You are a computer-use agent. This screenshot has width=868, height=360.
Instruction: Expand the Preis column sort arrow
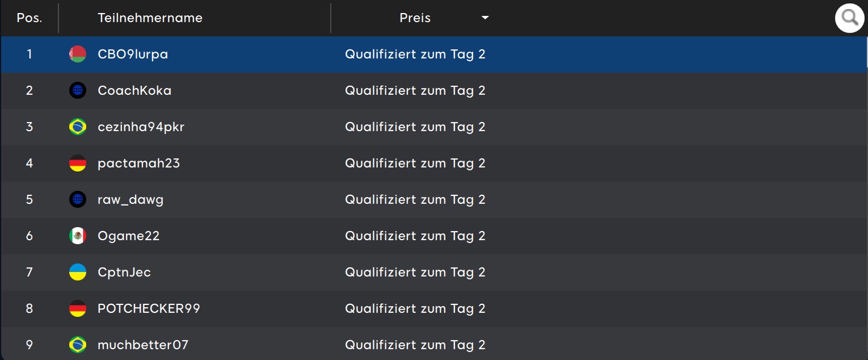click(x=485, y=18)
